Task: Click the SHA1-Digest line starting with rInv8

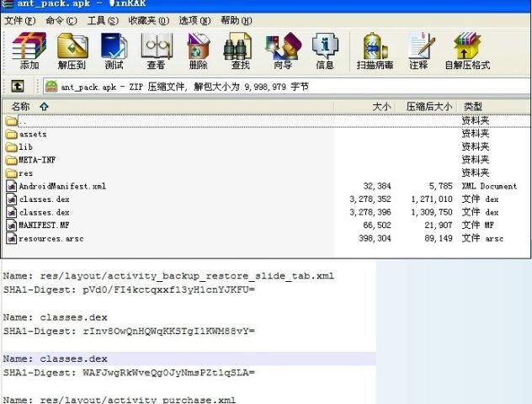Action: pos(129,331)
